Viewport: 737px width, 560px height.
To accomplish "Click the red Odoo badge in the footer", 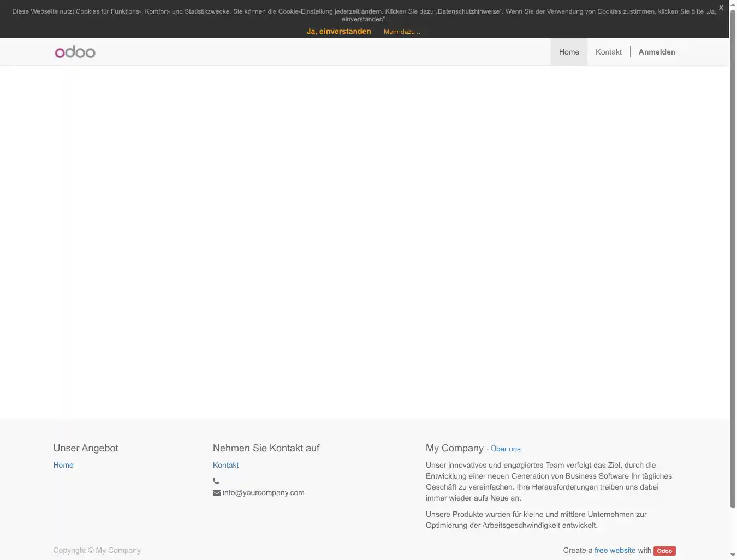I will (x=664, y=551).
